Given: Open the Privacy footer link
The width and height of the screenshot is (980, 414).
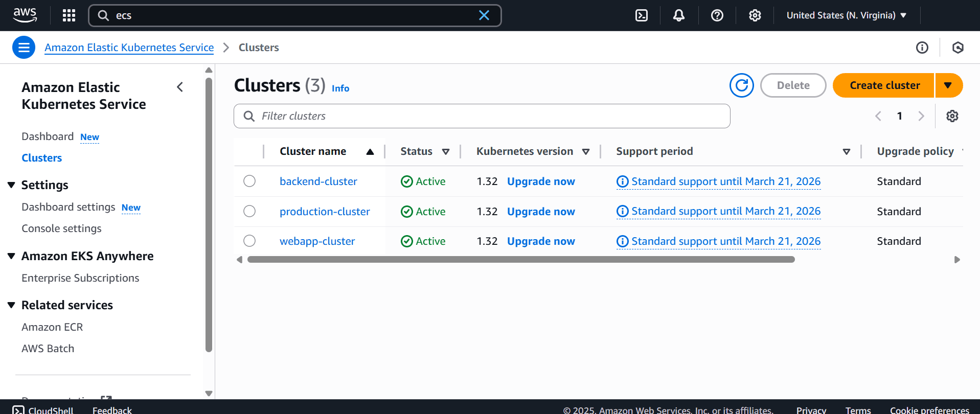Looking at the screenshot, I should click(811, 410).
